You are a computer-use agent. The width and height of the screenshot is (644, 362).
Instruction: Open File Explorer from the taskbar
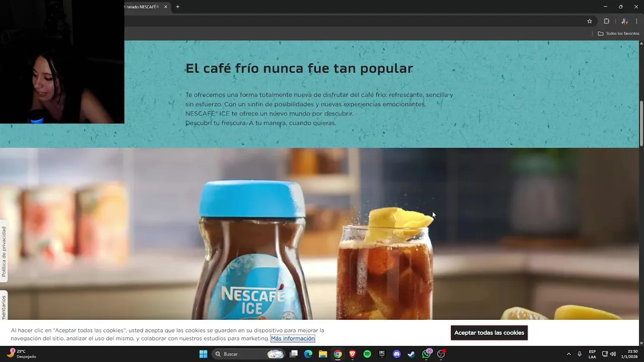[x=323, y=354]
